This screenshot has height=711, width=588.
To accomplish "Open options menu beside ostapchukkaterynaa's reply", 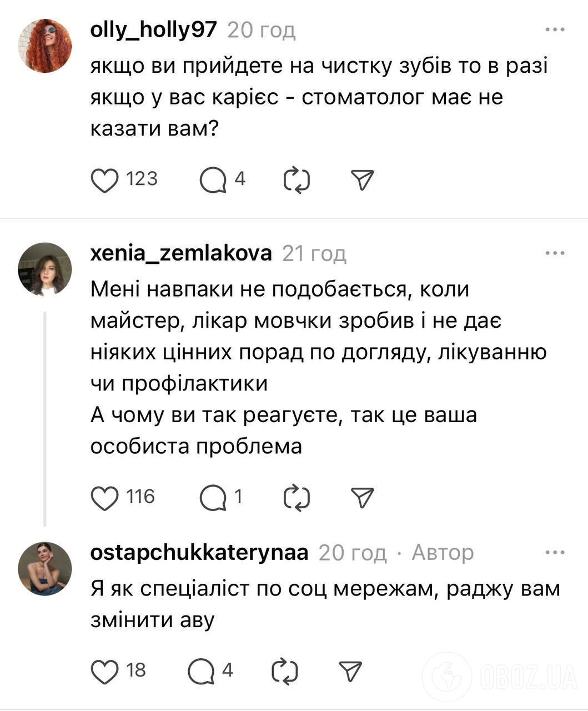I will click(555, 551).
